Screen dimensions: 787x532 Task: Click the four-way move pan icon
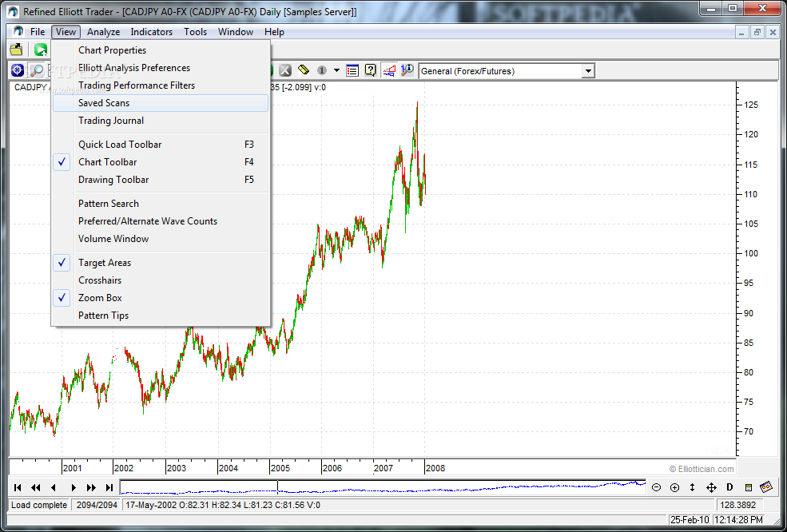tap(711, 487)
